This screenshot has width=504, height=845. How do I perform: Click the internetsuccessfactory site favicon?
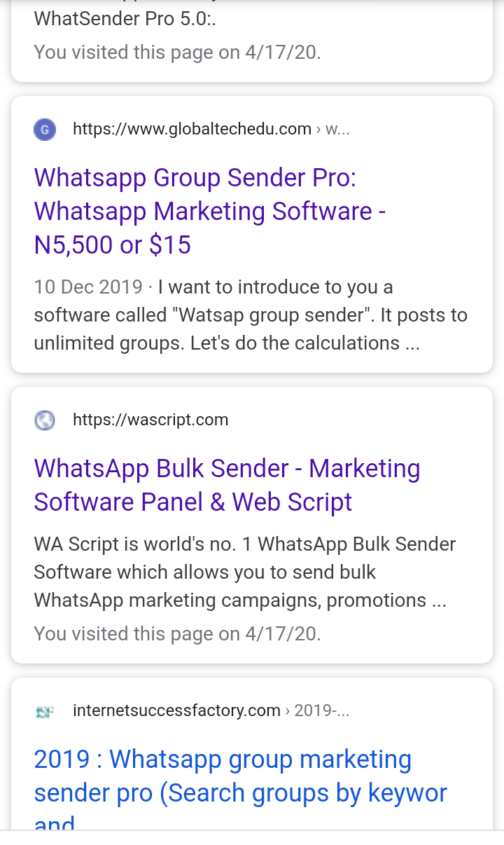45,711
